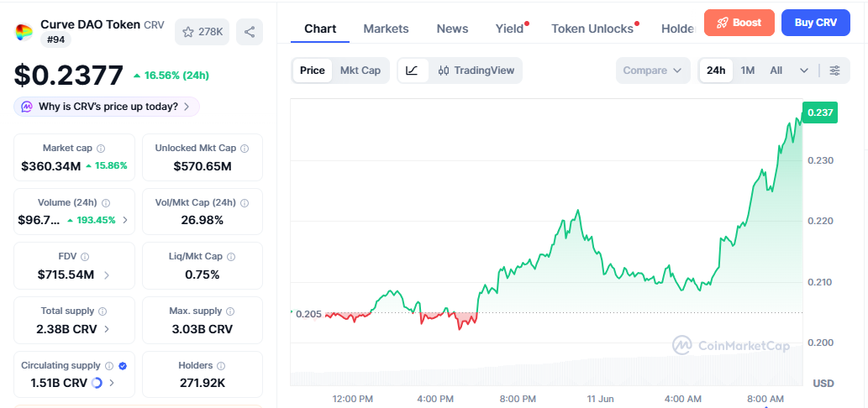Expand more time range options chevron

pyautogui.click(x=804, y=71)
